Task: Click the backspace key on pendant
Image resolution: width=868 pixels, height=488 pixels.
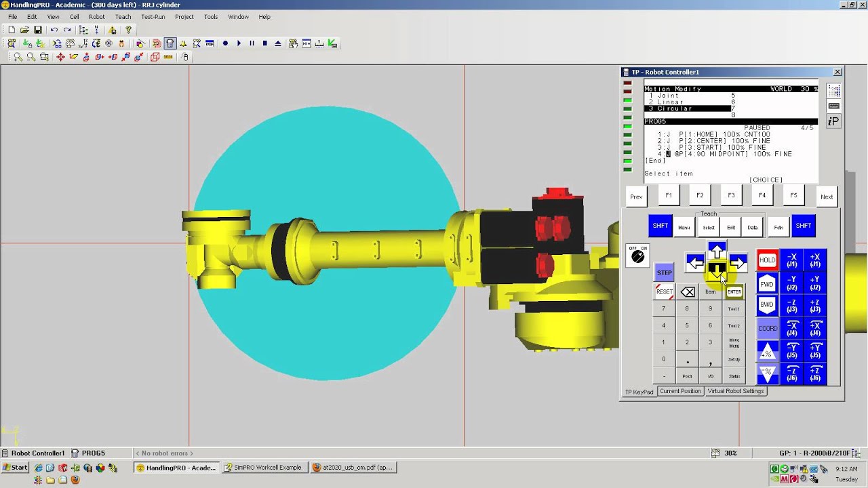Action: click(x=688, y=292)
